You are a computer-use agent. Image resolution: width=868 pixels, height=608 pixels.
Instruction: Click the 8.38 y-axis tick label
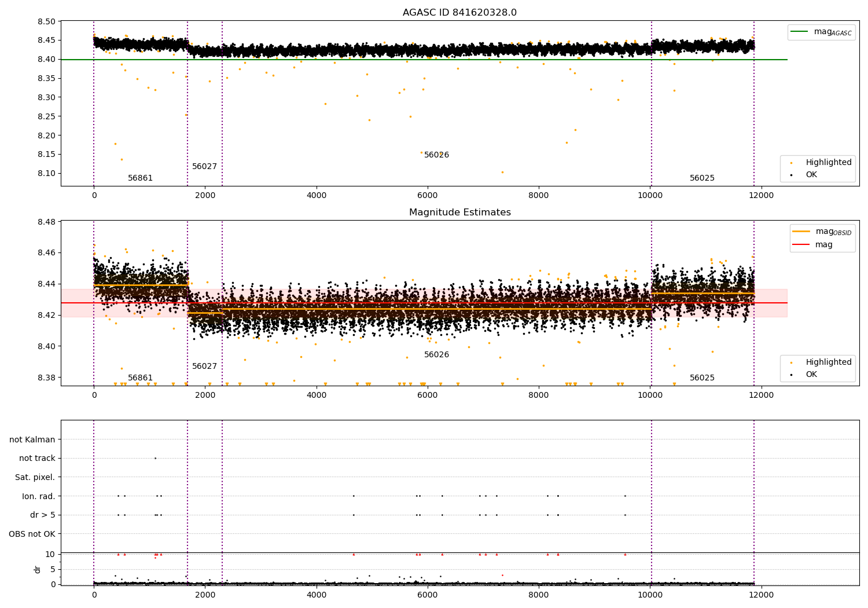click(46, 378)
